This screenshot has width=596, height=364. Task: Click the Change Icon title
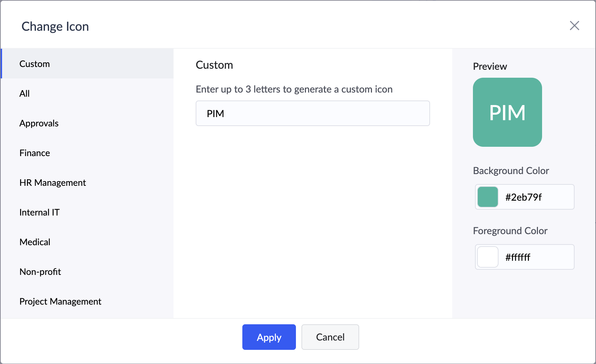[55, 26]
